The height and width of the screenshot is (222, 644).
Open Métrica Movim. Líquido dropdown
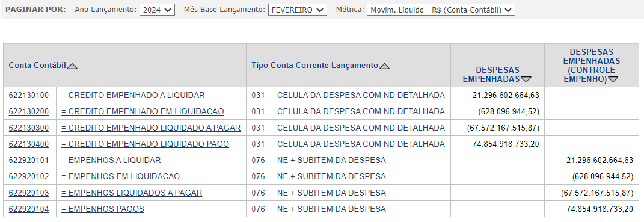coord(441,10)
